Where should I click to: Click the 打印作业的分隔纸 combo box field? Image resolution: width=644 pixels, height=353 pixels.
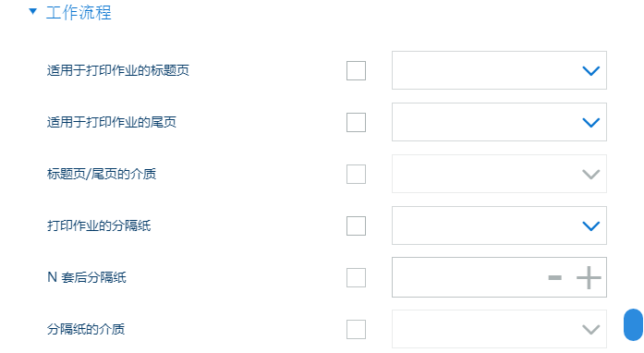click(500, 225)
